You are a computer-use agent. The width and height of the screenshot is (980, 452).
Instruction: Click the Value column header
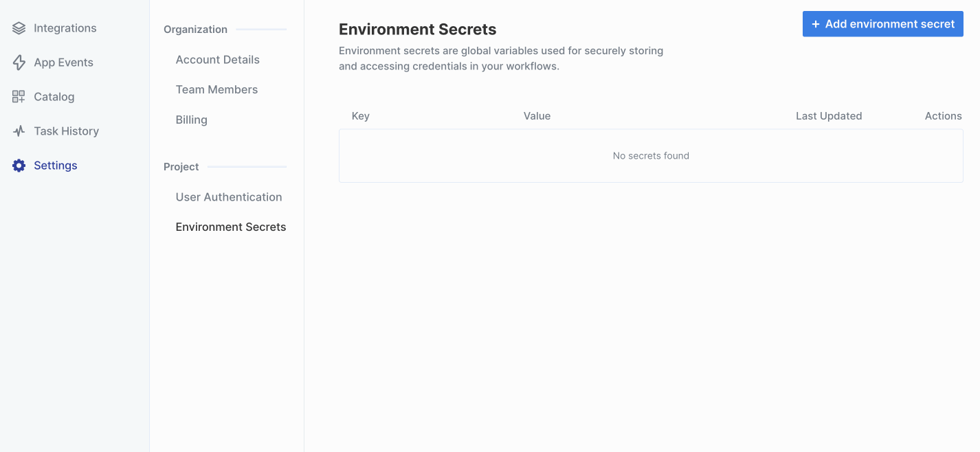pos(537,116)
